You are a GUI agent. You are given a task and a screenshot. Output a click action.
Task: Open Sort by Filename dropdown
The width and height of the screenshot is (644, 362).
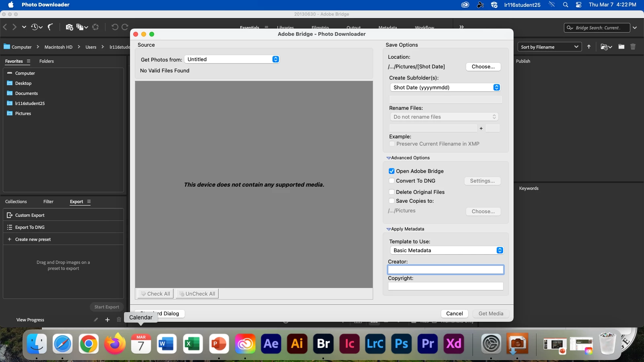(x=549, y=47)
